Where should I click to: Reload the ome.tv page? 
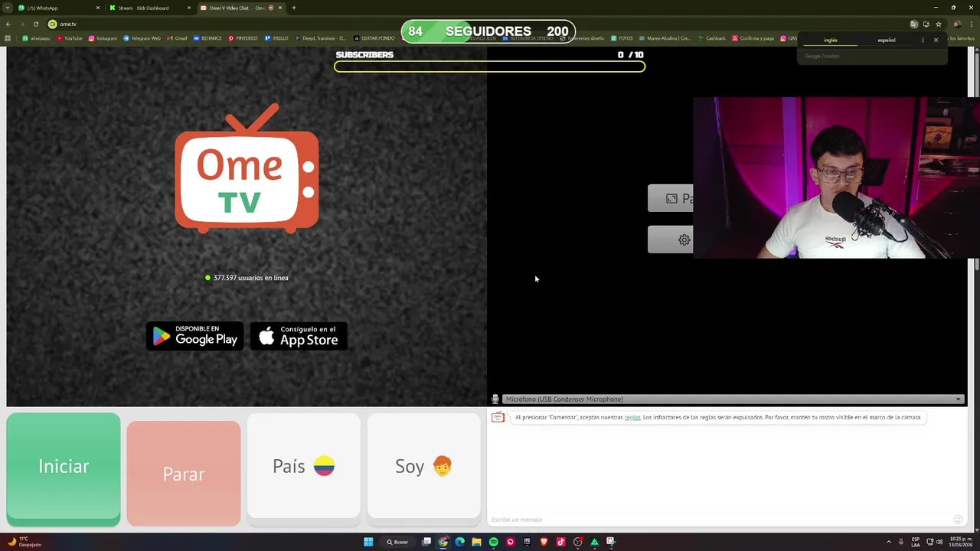35,24
